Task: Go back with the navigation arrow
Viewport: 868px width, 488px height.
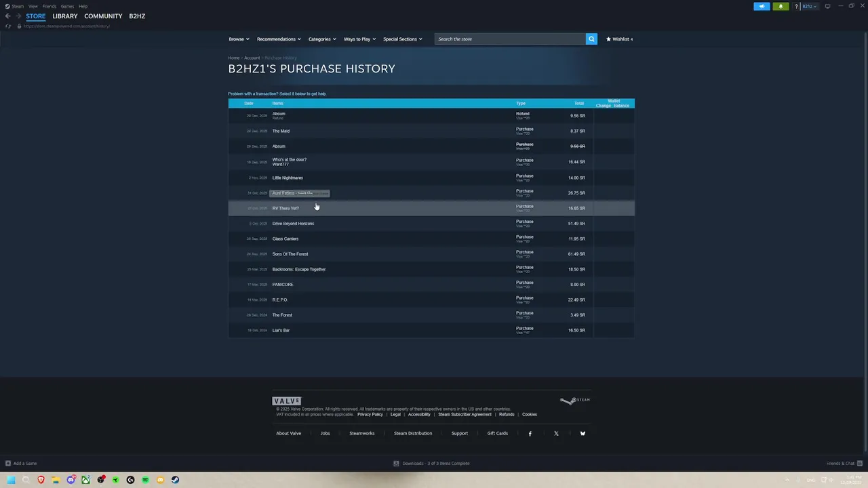Action: tap(7, 16)
